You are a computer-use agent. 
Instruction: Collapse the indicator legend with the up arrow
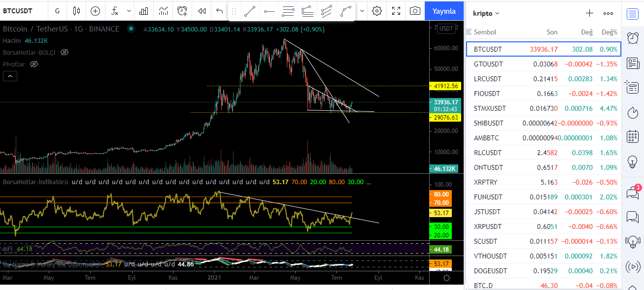tap(10, 76)
